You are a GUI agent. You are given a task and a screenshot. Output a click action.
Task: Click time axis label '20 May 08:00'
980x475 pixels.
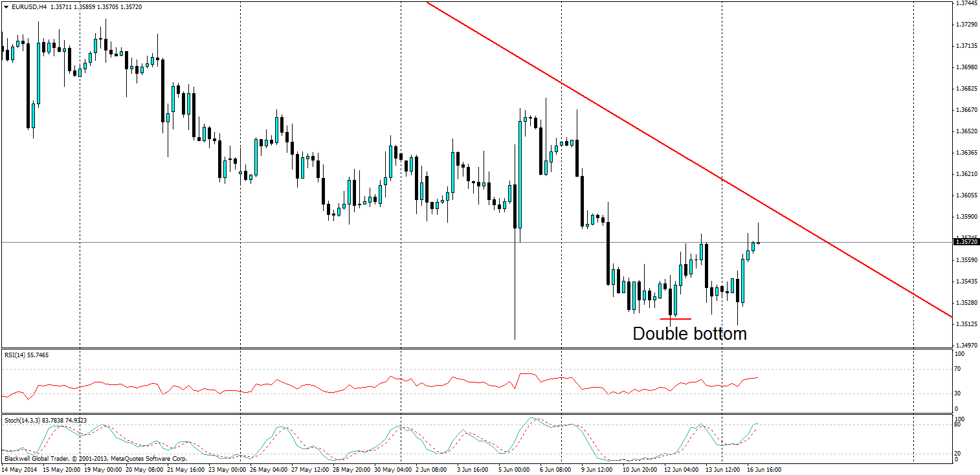coord(144,470)
